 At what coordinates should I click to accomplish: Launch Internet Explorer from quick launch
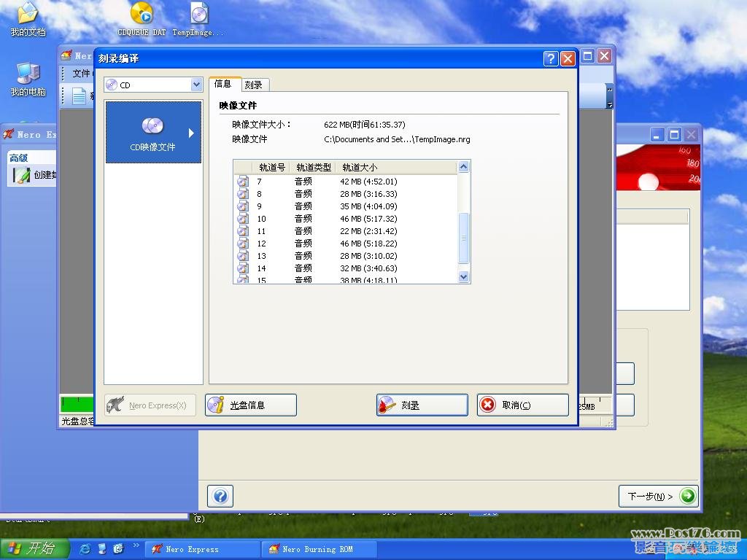tap(85, 549)
